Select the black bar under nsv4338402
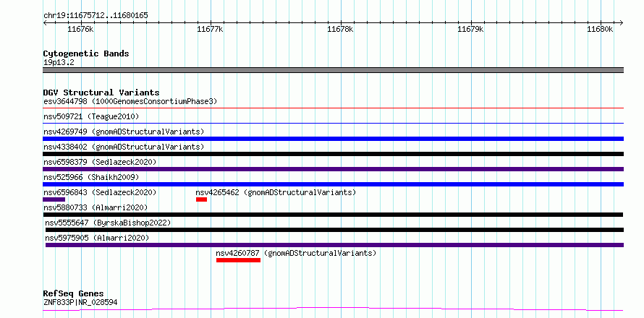Image resolution: width=644 pixels, height=318 pixels. tap(333, 154)
